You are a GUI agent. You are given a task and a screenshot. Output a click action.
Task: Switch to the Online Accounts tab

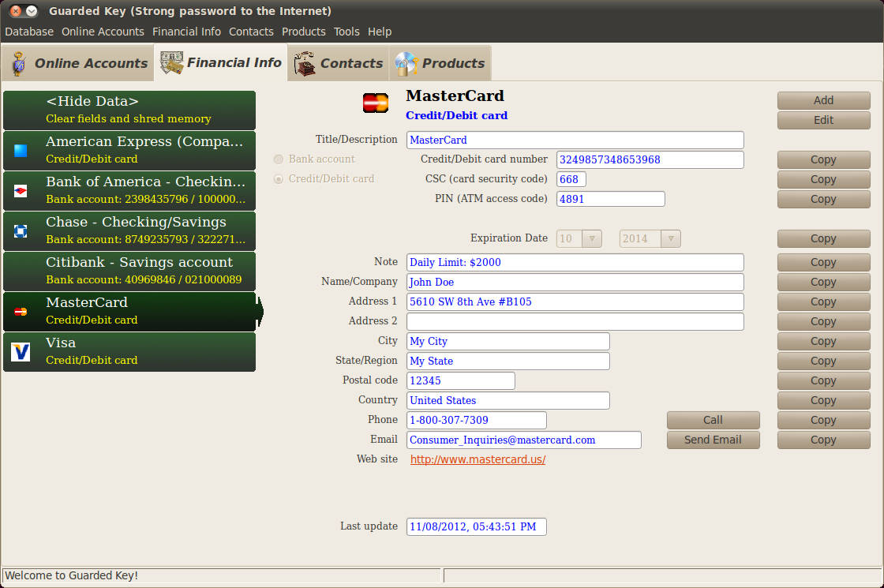pos(79,63)
